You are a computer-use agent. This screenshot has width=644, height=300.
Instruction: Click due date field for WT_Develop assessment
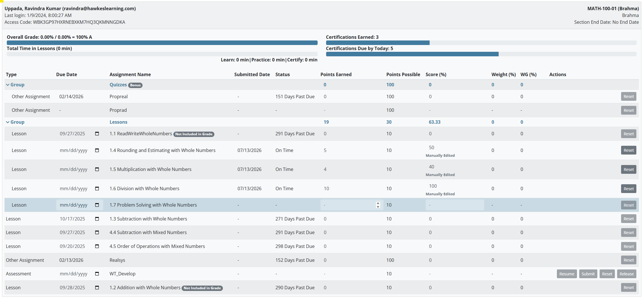pos(79,274)
